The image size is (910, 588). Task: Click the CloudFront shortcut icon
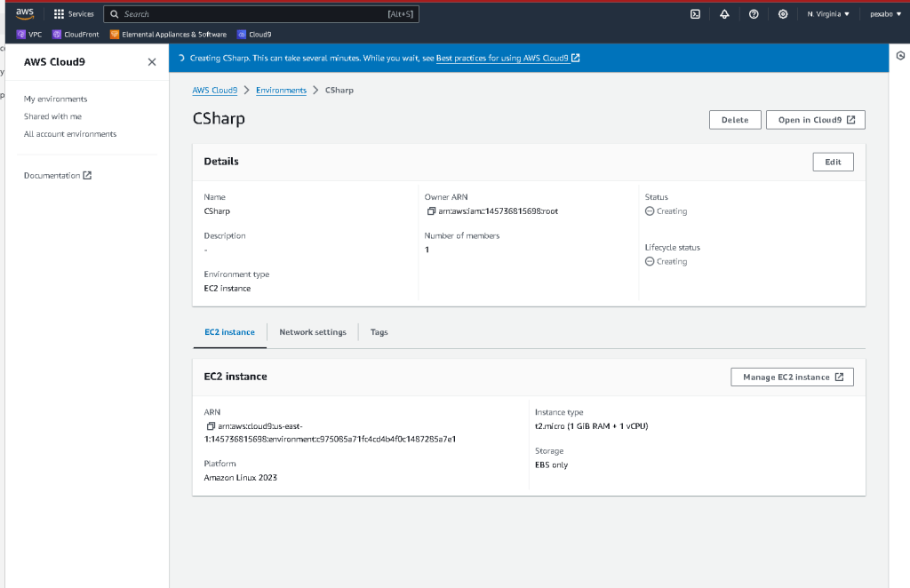point(57,35)
